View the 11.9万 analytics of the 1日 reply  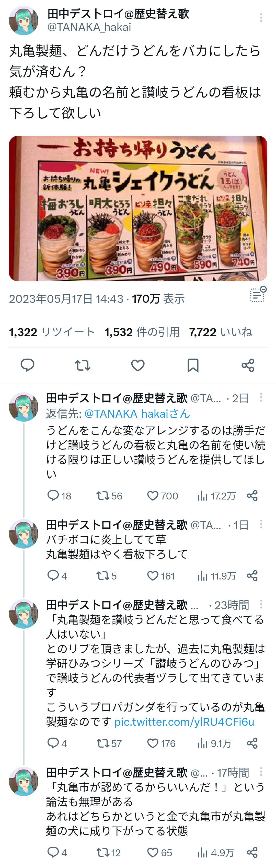[217, 576]
